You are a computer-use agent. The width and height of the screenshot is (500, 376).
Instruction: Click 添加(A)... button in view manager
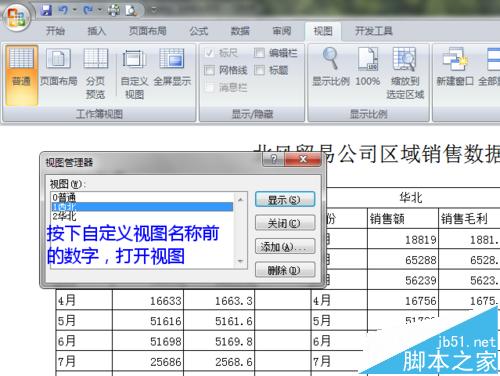(285, 247)
